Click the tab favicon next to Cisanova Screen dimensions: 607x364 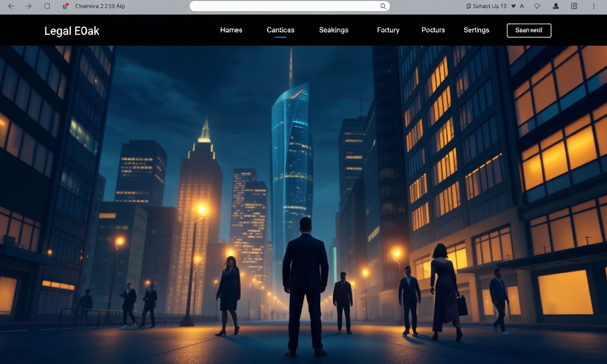click(65, 6)
